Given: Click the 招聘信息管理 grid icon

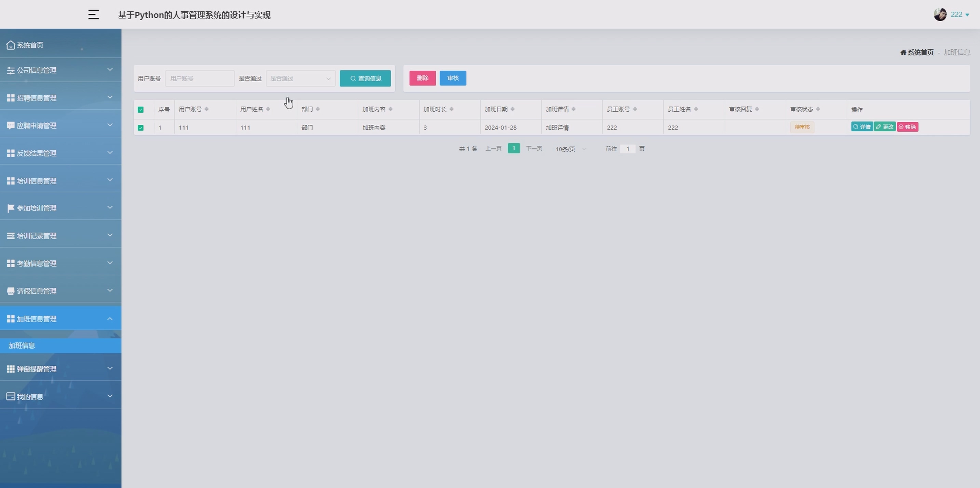Looking at the screenshot, I should (x=11, y=98).
